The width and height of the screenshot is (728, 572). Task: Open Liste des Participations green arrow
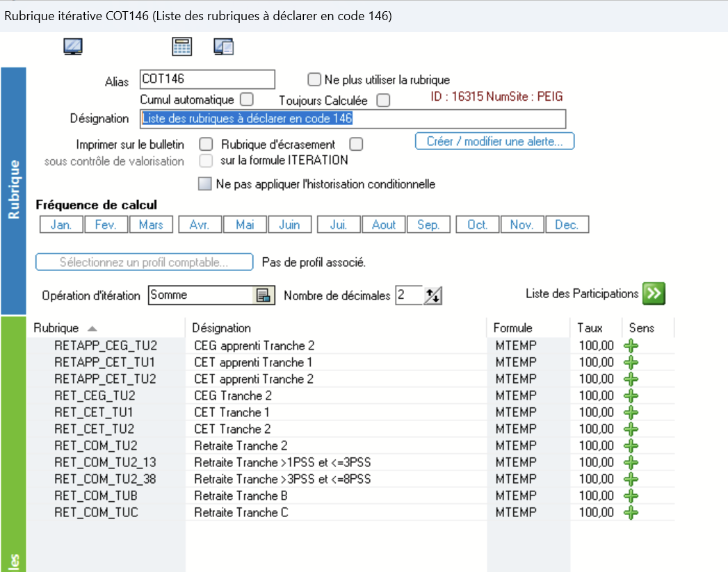(653, 294)
